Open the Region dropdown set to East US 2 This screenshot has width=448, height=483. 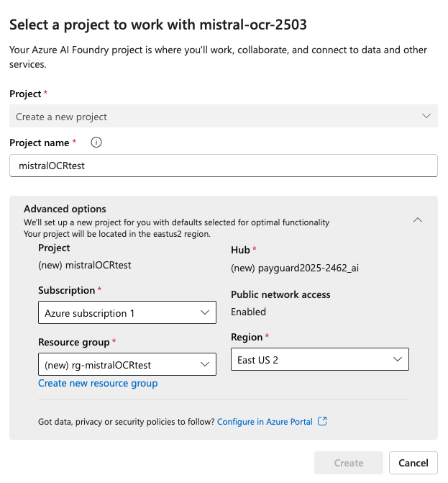[320, 359]
